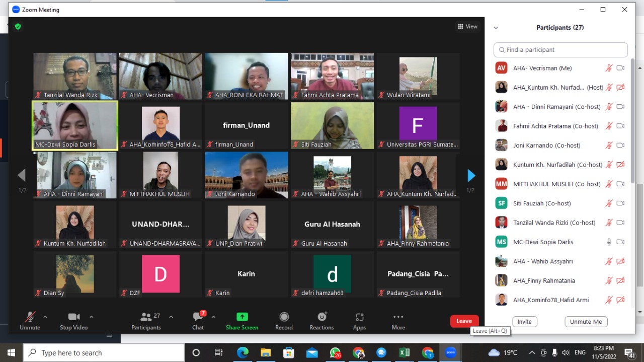Open Excel from the Windows taskbar
Viewport: 644px width, 362px height.
404,352
